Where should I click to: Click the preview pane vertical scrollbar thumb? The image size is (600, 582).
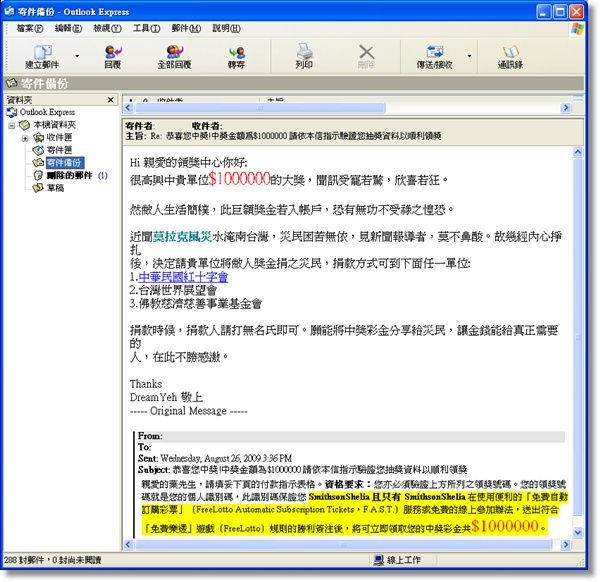pyautogui.click(x=578, y=337)
